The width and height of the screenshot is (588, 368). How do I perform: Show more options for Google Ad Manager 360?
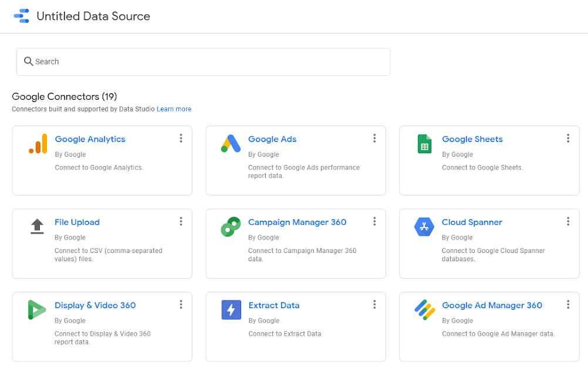point(568,305)
